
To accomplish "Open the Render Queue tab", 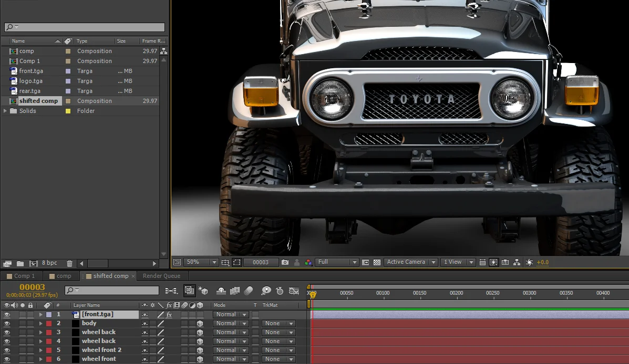I will pos(161,276).
